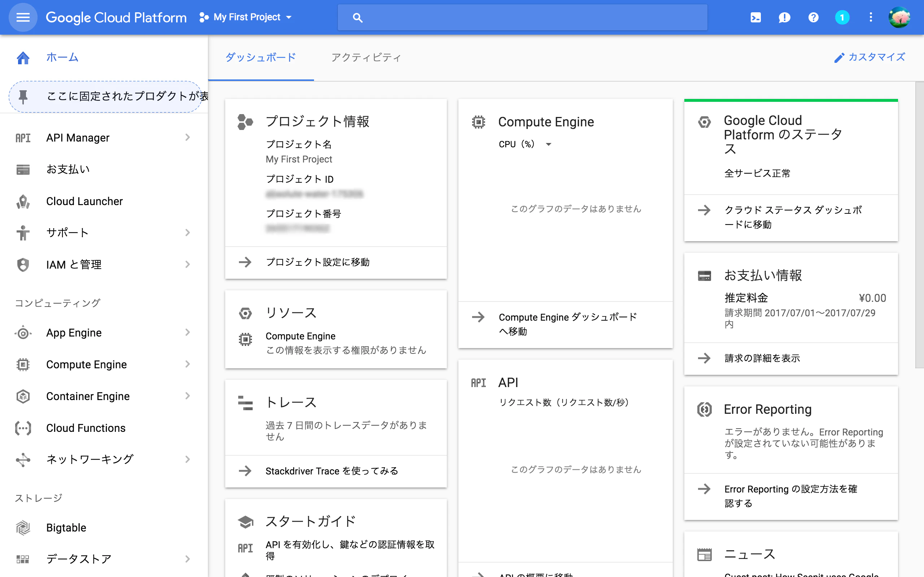Select Compute Engine in the sidebar
Screen dimensions: 924x577
[87, 364]
